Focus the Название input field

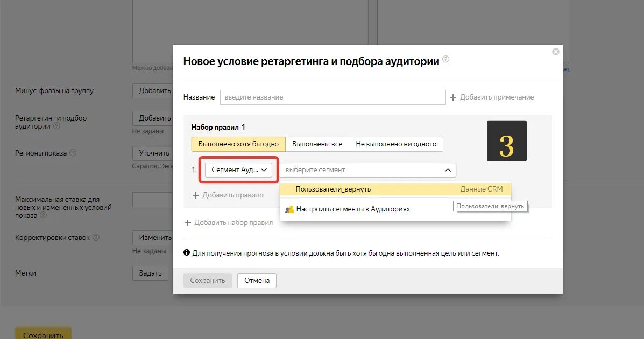332,97
